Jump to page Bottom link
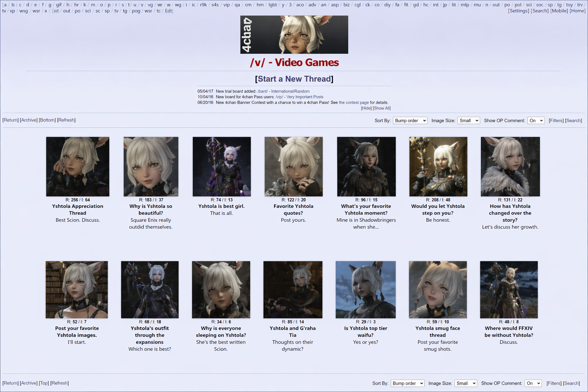 [x=47, y=120]
